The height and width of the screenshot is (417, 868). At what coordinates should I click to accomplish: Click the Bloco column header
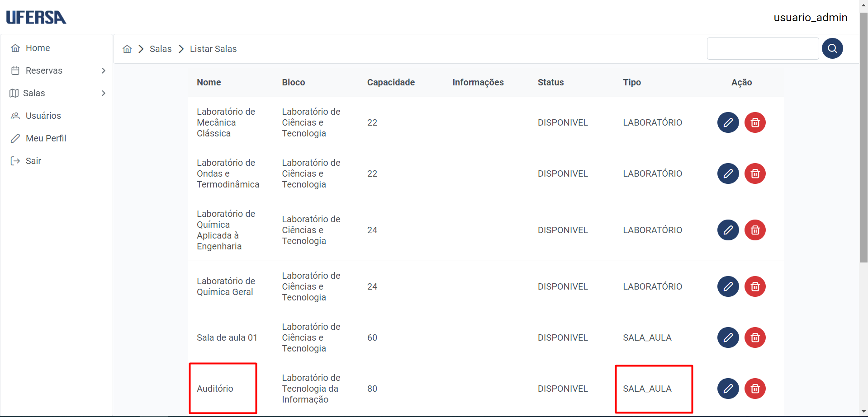294,82
